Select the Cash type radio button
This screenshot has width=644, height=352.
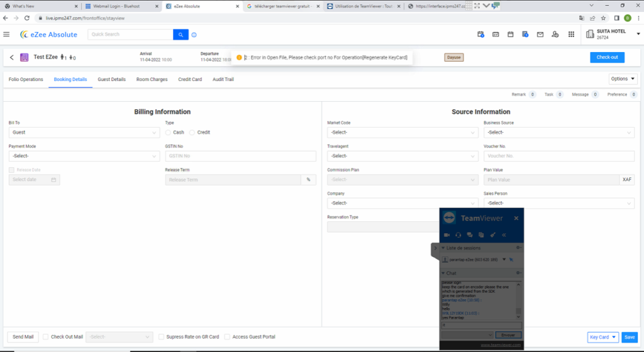168,133
